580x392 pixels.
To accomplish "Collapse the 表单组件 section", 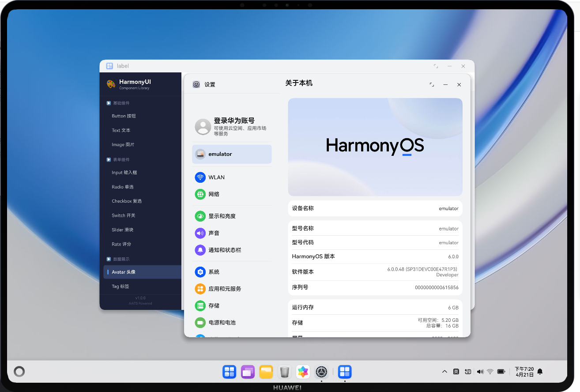I will click(x=108, y=159).
